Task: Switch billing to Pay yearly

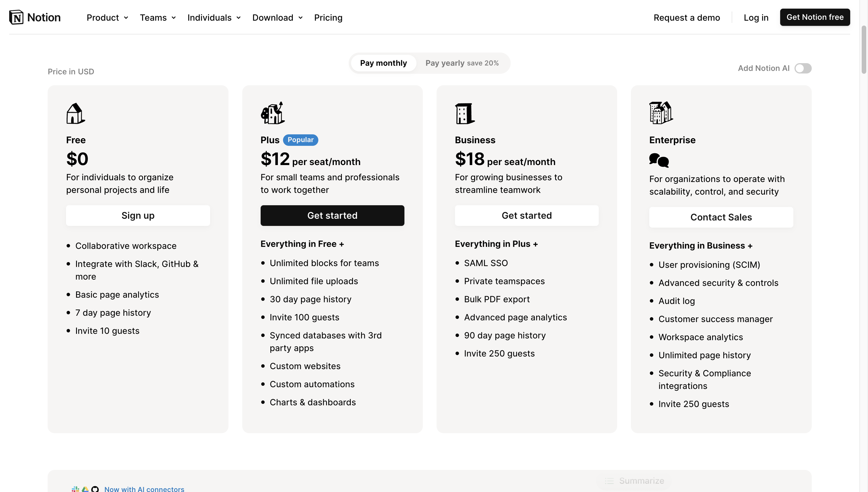Action: pos(462,63)
